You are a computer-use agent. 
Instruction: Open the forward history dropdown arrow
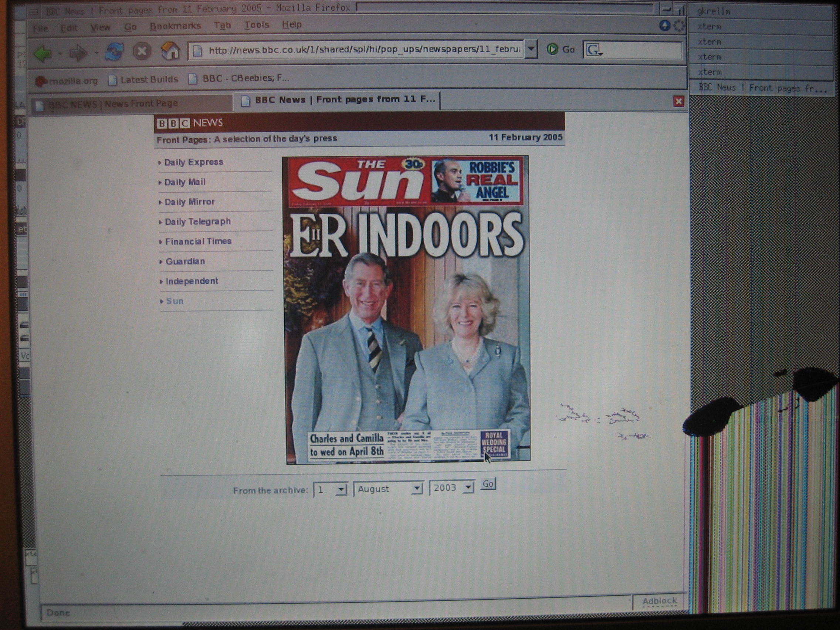point(96,53)
